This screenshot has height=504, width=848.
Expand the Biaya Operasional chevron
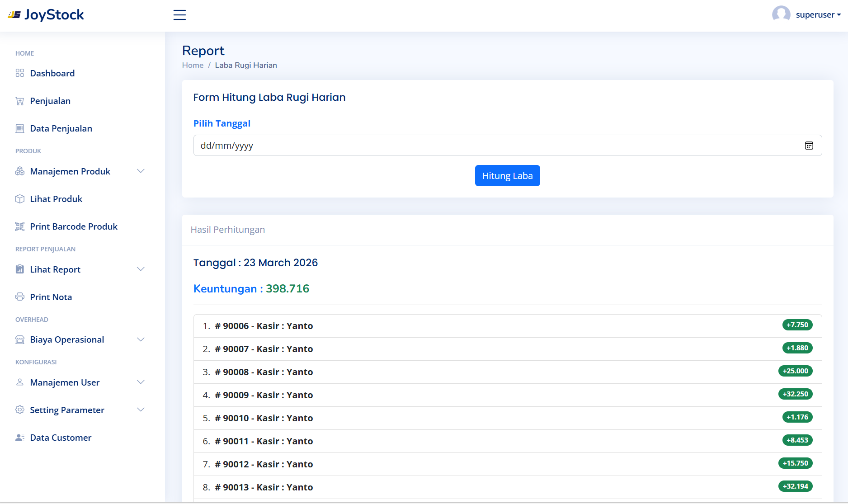point(141,339)
